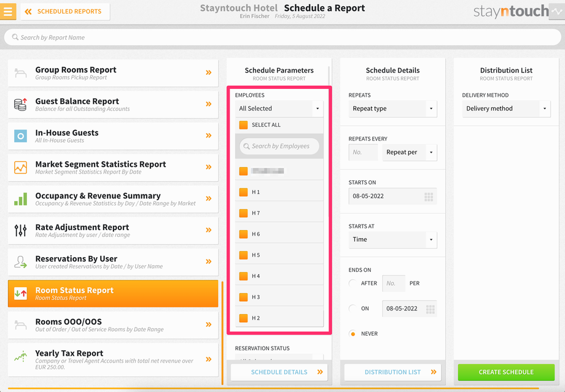Click the Occupancy & Revenue bar chart icon
The width and height of the screenshot is (565, 392).
click(20, 199)
